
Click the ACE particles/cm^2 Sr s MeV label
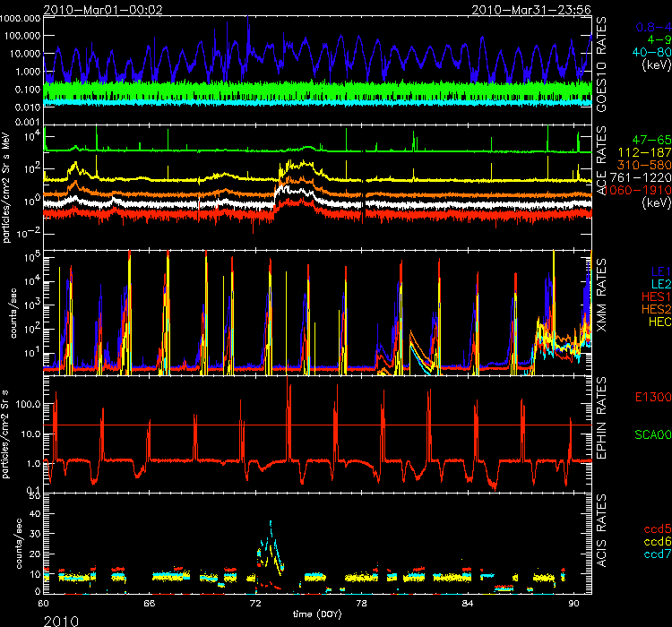5,188
